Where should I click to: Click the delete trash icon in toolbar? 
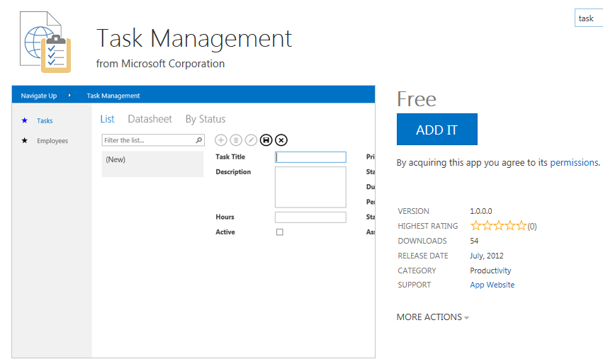tap(236, 140)
